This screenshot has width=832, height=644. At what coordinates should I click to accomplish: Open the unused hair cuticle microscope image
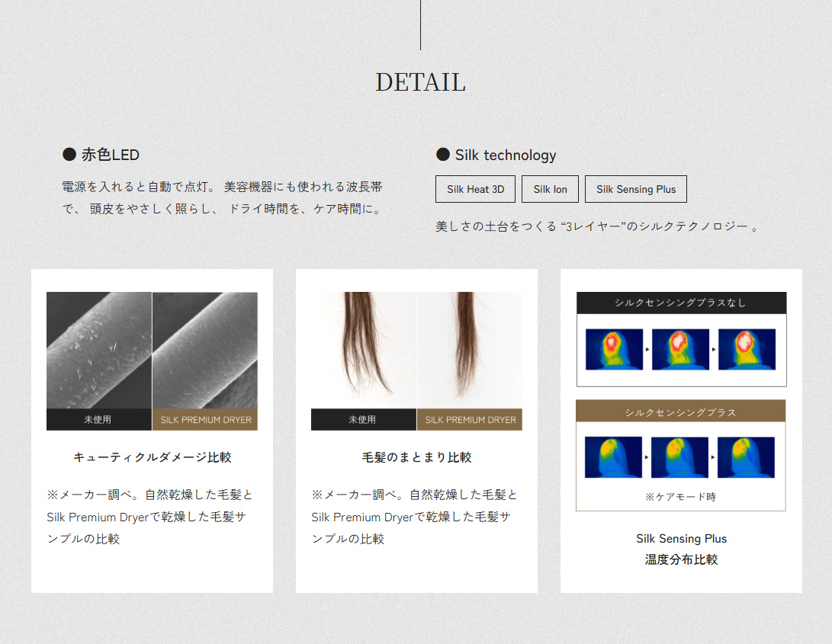pos(99,350)
